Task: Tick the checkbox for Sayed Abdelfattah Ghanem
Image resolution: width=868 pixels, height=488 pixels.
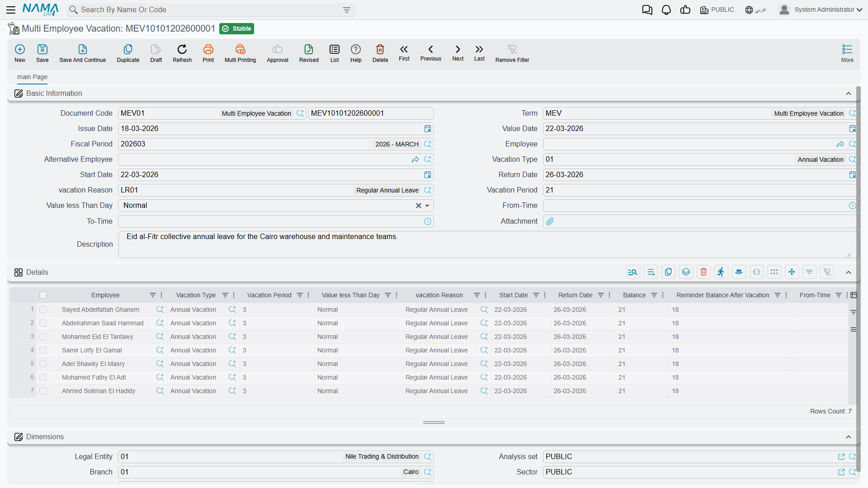Action: pos(43,310)
